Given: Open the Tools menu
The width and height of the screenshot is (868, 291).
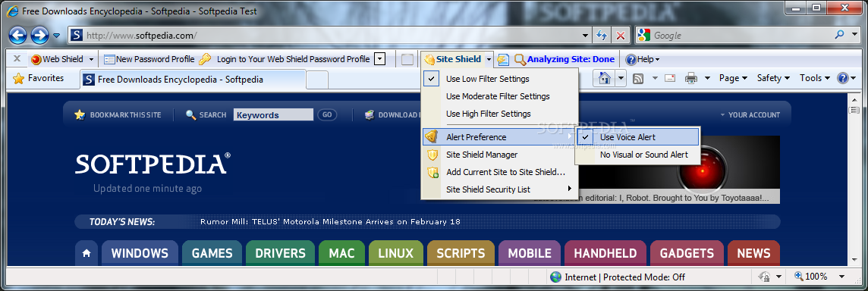Looking at the screenshot, I should click(x=815, y=79).
